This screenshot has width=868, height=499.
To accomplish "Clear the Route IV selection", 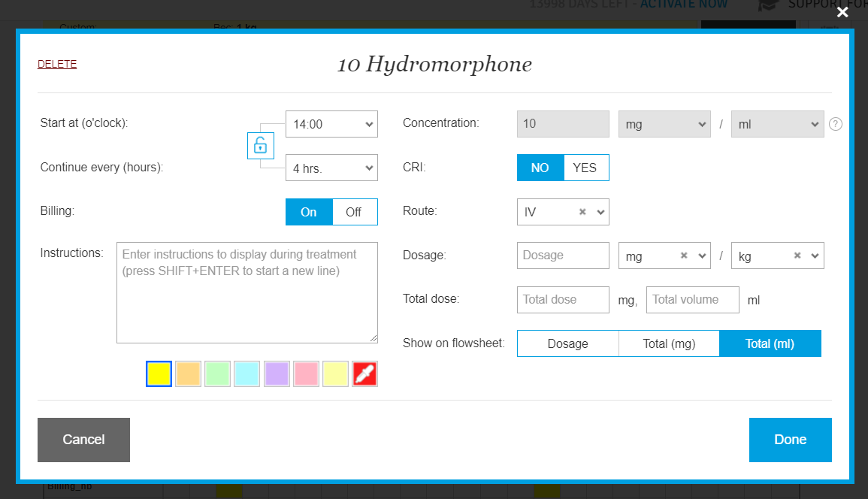I will click(582, 213).
